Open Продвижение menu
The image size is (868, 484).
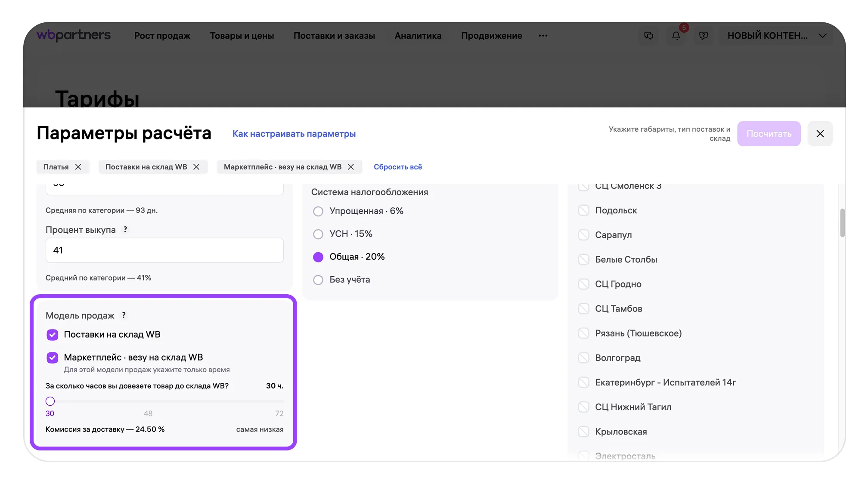(492, 36)
